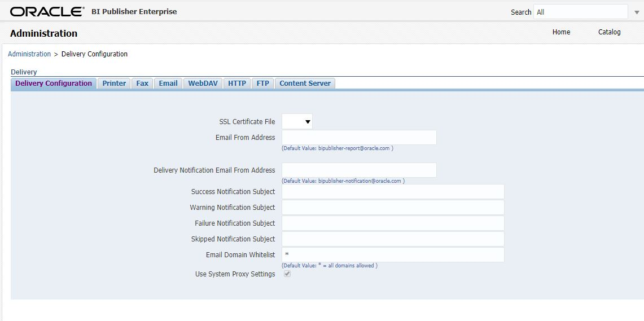Switch to the HTTP tab
The width and height of the screenshot is (644, 321).
(x=237, y=83)
